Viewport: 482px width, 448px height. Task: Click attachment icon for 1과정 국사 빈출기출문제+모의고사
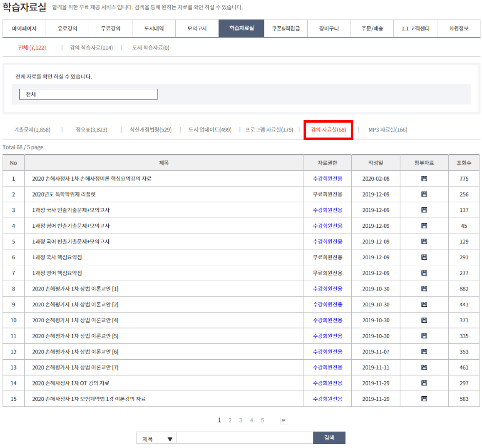point(424,210)
